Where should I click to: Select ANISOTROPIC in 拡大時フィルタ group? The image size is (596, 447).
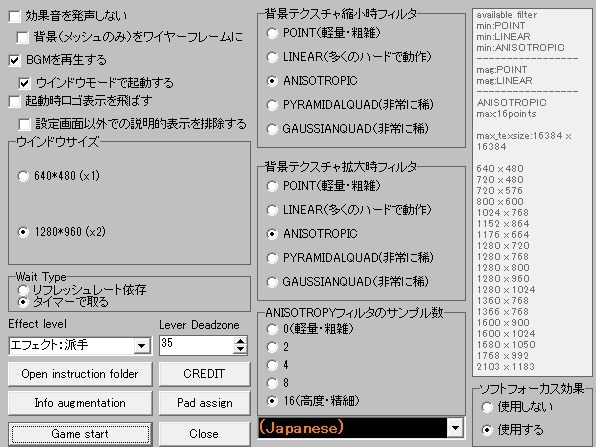(x=272, y=234)
